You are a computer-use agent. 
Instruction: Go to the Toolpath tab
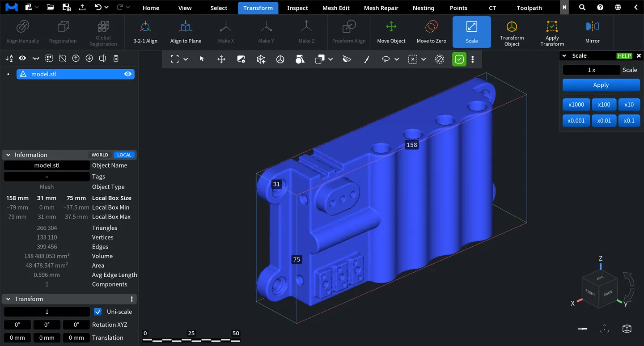tap(529, 8)
